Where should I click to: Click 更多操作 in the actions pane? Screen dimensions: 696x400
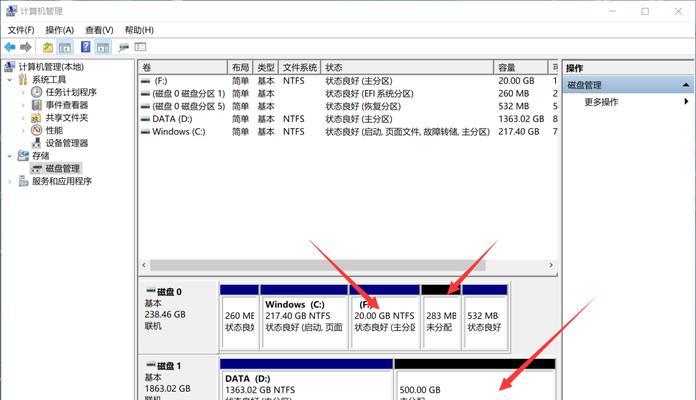(601, 102)
